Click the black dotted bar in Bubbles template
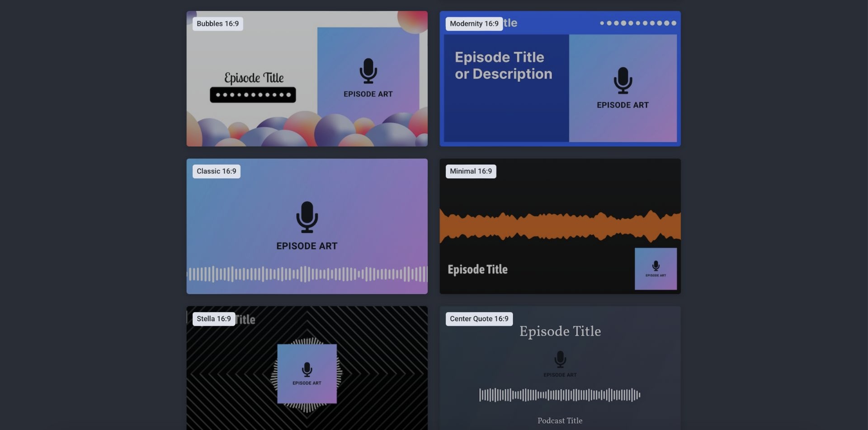The height and width of the screenshot is (430, 868). tap(253, 95)
